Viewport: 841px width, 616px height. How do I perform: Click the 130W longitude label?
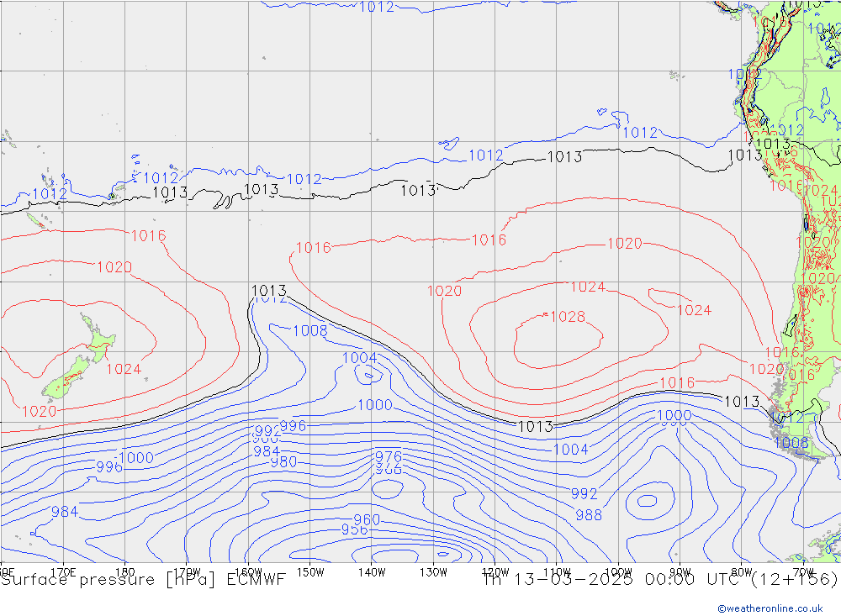click(x=433, y=572)
